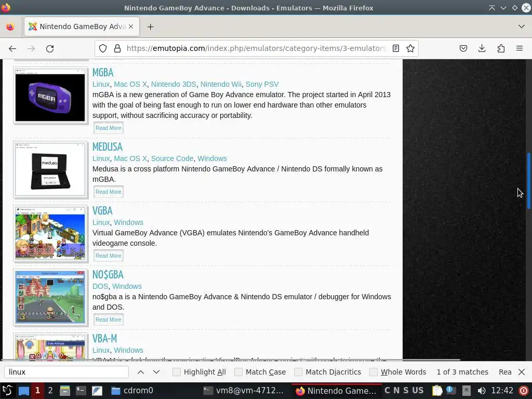Open a new tab with plus icon
Viewport: 532px width, 399px height.
[x=151, y=27]
